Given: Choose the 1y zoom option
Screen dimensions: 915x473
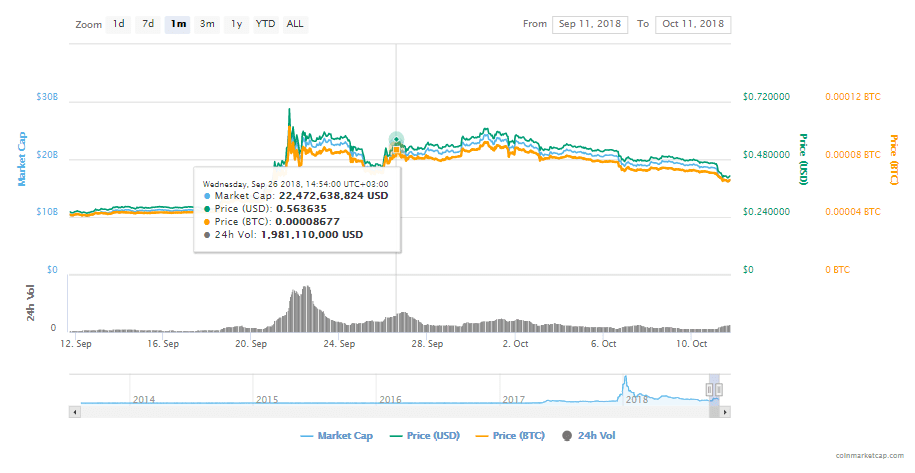Looking at the screenshot, I should pos(236,23).
